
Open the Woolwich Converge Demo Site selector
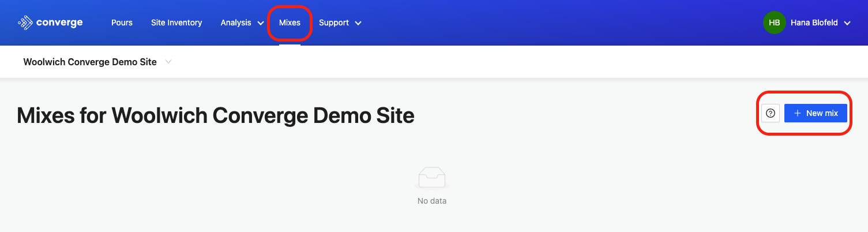[x=97, y=62]
